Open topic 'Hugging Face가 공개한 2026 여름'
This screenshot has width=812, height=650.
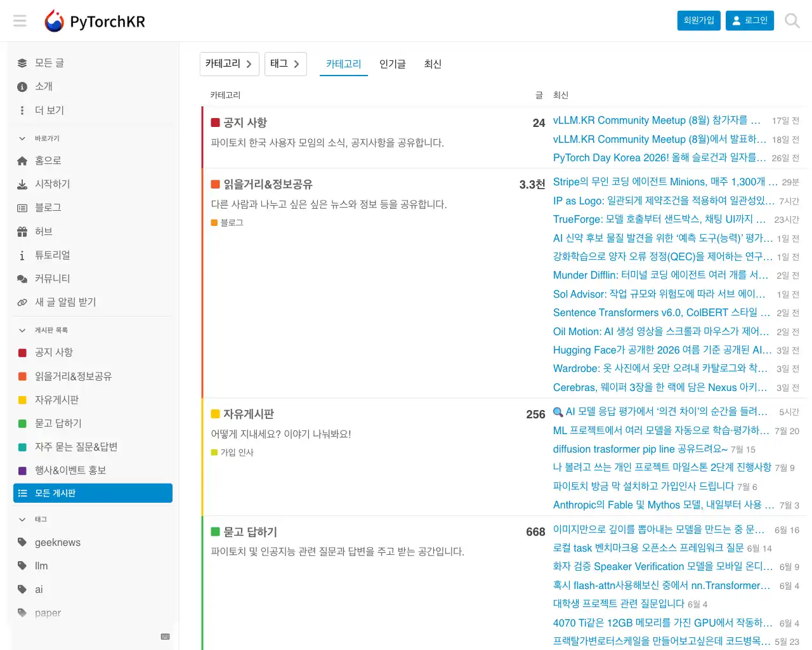[x=662, y=350]
